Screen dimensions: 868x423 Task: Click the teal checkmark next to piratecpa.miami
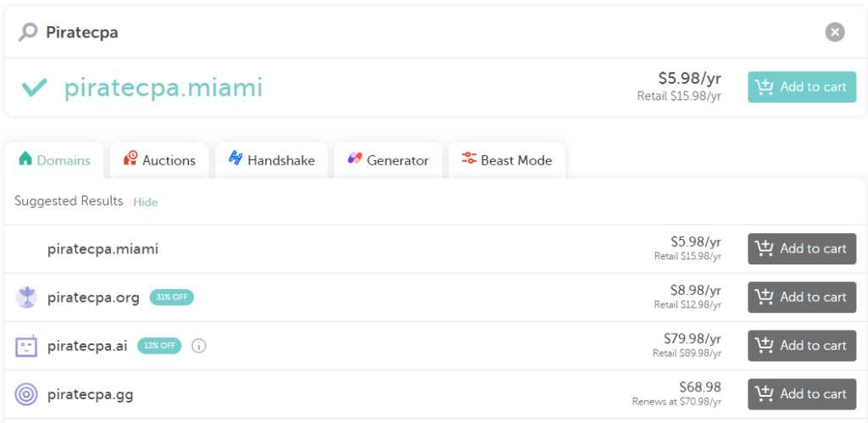(34, 87)
